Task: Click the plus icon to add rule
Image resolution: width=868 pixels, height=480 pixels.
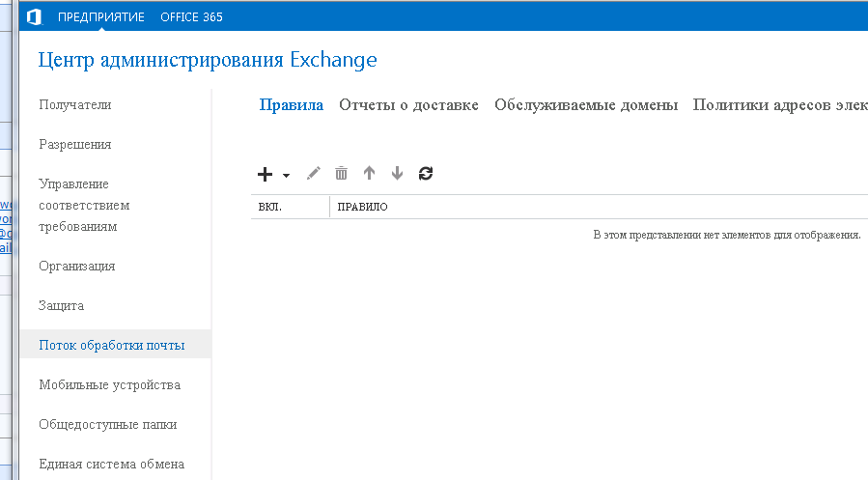Action: click(x=266, y=174)
